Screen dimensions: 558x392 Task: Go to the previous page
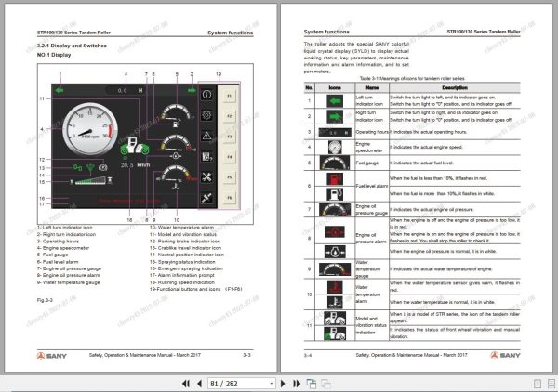(x=199, y=384)
